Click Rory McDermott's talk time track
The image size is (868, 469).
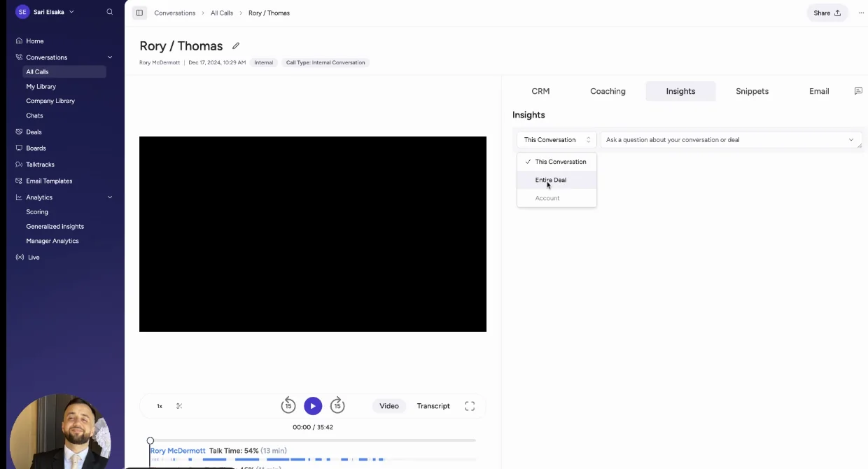pyautogui.click(x=313, y=459)
